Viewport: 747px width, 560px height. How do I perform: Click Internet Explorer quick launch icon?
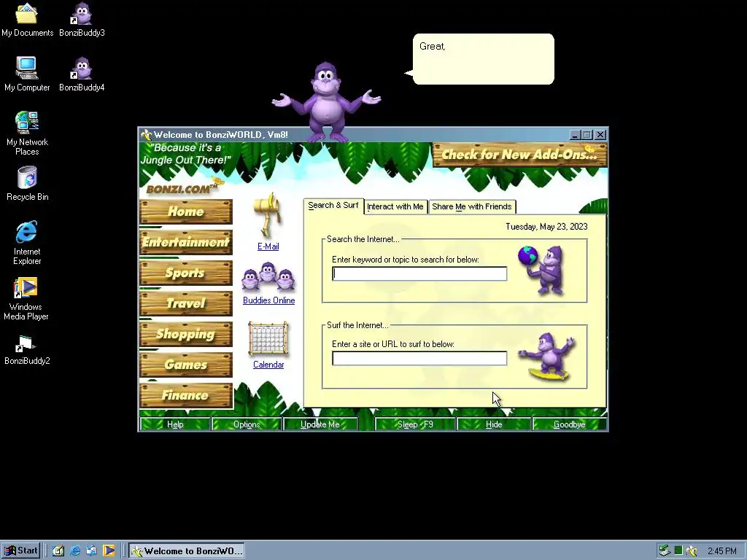tap(75, 551)
